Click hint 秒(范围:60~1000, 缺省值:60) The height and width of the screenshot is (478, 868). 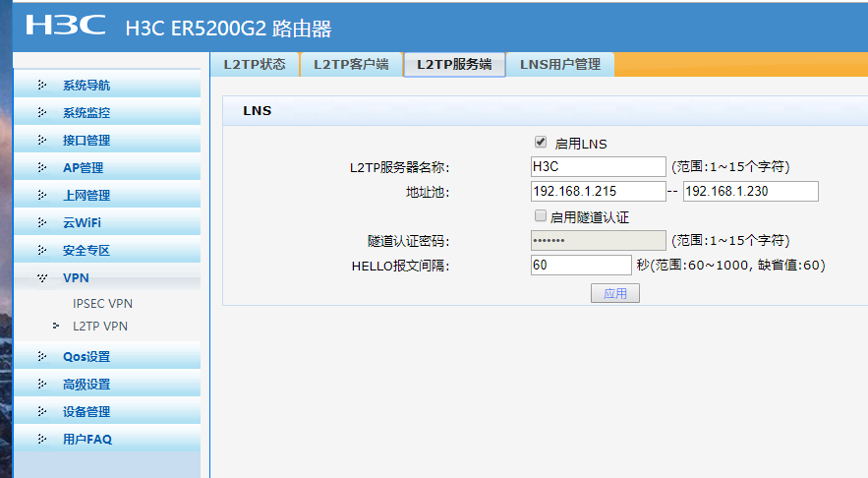[x=730, y=265]
